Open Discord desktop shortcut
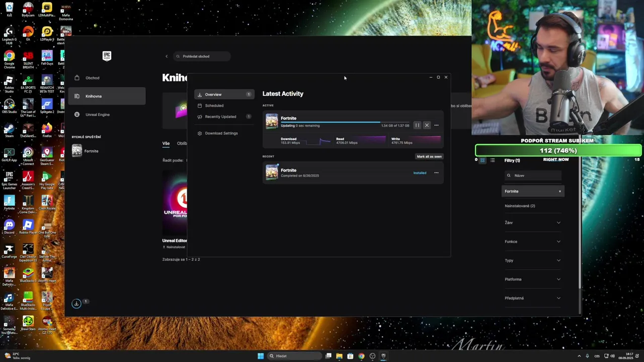Image resolution: width=644 pixels, height=362 pixels. [9, 227]
